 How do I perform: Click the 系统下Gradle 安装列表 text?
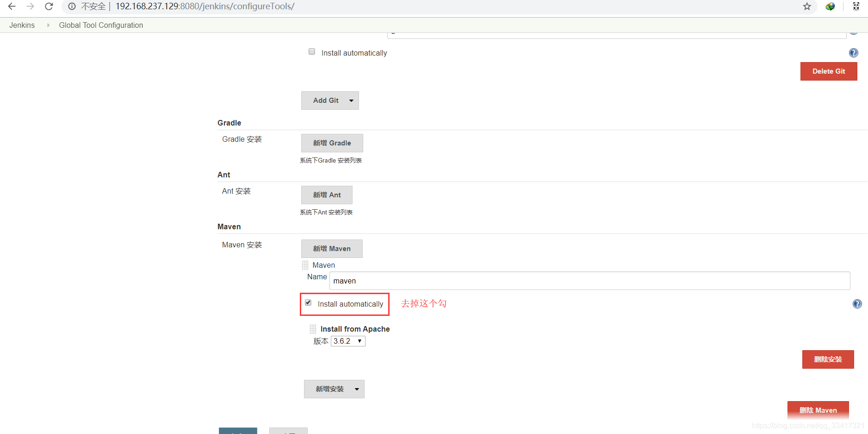331,161
